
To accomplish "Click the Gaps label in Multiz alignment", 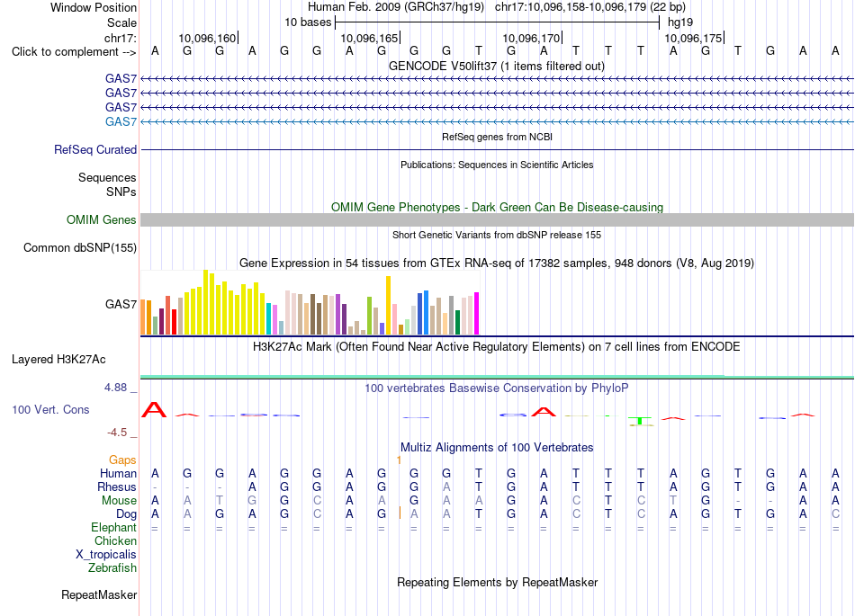I will pos(122,460).
